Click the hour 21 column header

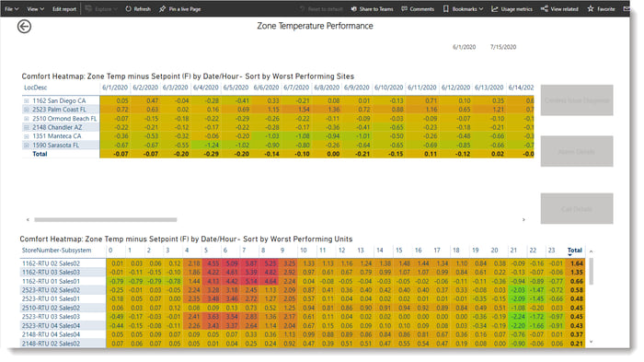[513, 251]
